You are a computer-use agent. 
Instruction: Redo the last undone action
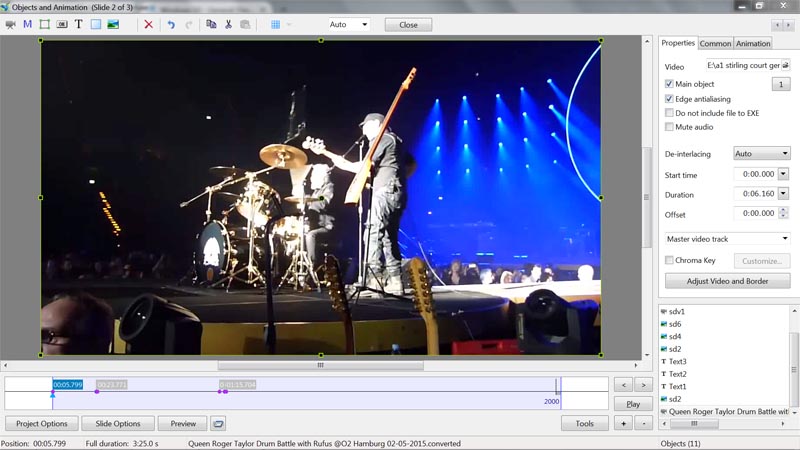[x=189, y=24]
